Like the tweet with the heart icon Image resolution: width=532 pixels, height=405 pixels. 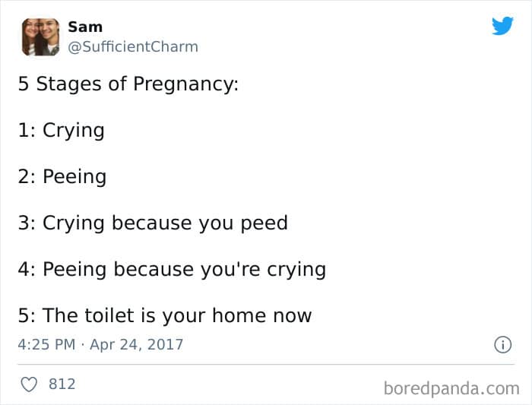(x=29, y=384)
